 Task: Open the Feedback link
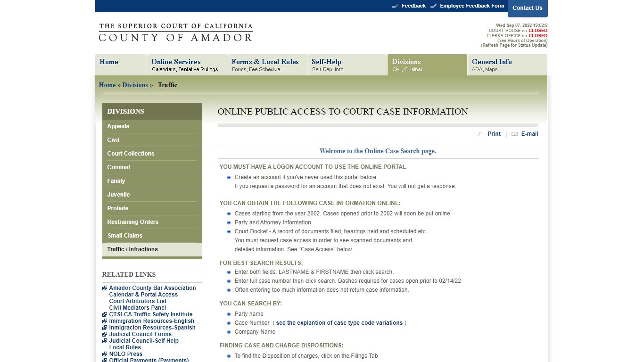pos(413,6)
